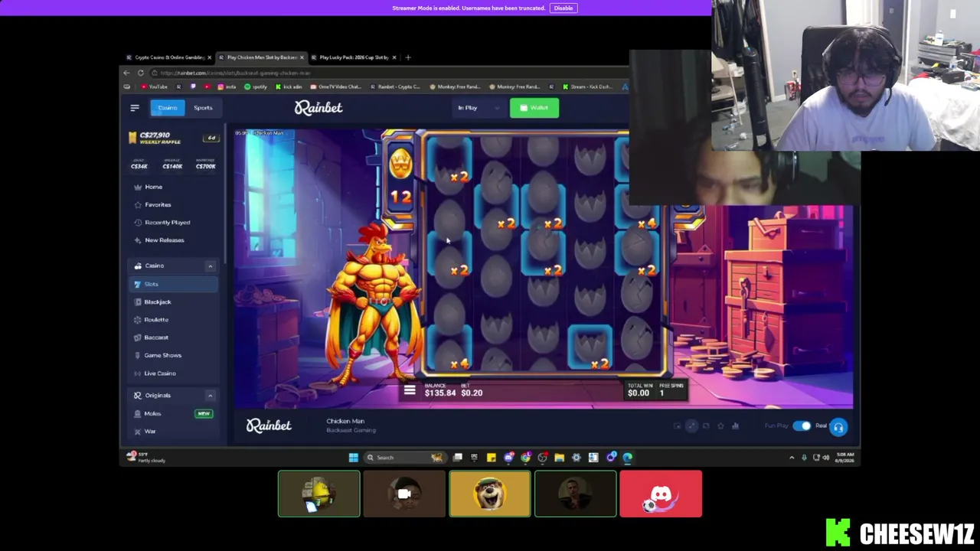Open the green Wallet button
This screenshot has height=551, width=980.
tap(534, 108)
